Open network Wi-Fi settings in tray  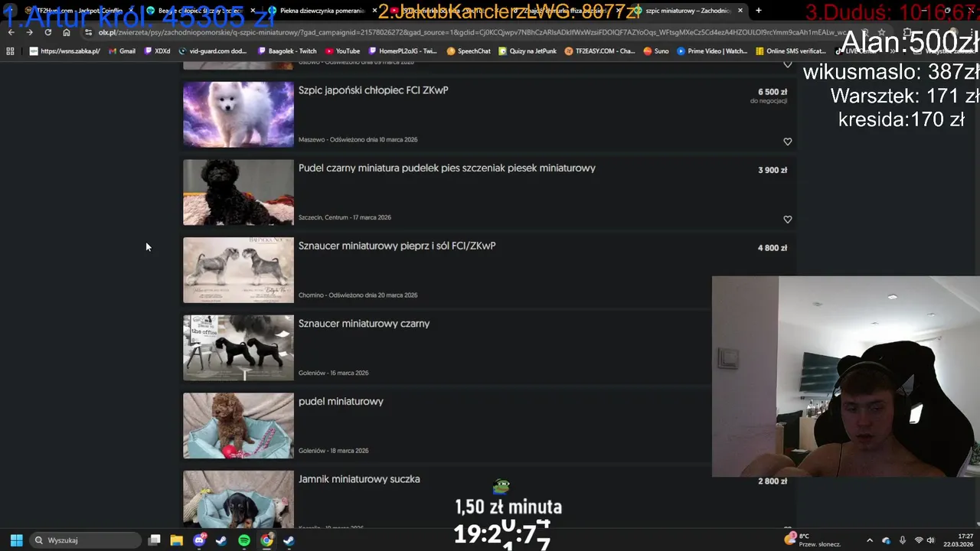point(918,540)
